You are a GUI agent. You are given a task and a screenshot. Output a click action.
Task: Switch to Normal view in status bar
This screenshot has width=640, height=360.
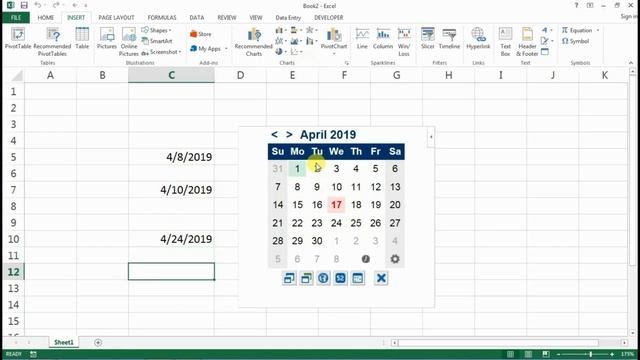(x=510, y=354)
